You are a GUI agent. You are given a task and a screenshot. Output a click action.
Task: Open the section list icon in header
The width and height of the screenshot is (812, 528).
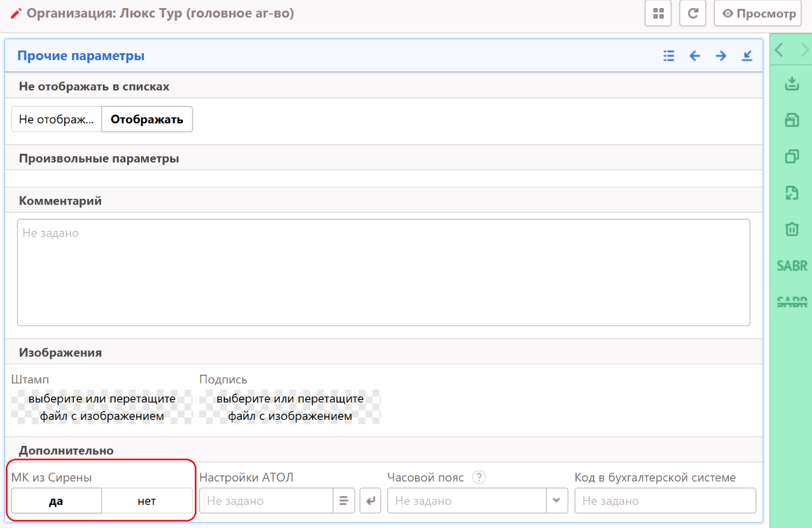(x=669, y=56)
